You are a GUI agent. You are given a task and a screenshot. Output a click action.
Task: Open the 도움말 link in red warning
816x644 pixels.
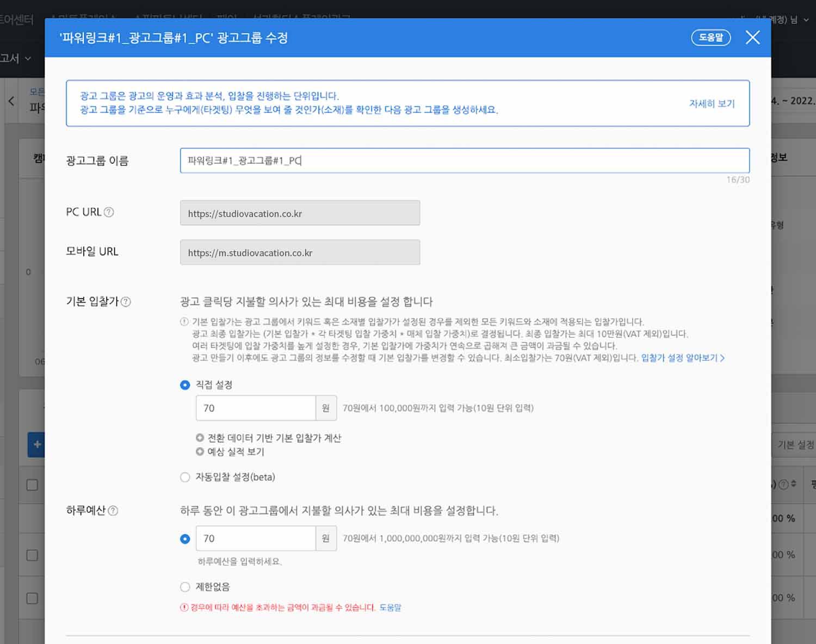390,608
